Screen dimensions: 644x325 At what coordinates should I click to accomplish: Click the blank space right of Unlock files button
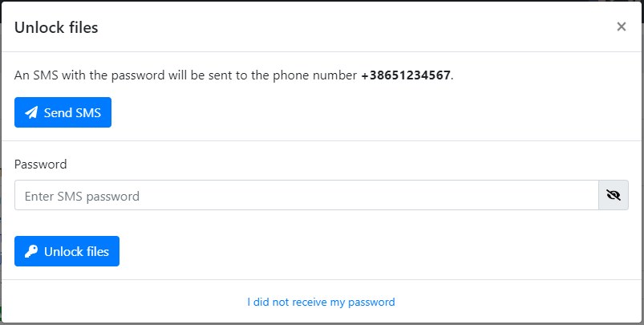pos(361,252)
